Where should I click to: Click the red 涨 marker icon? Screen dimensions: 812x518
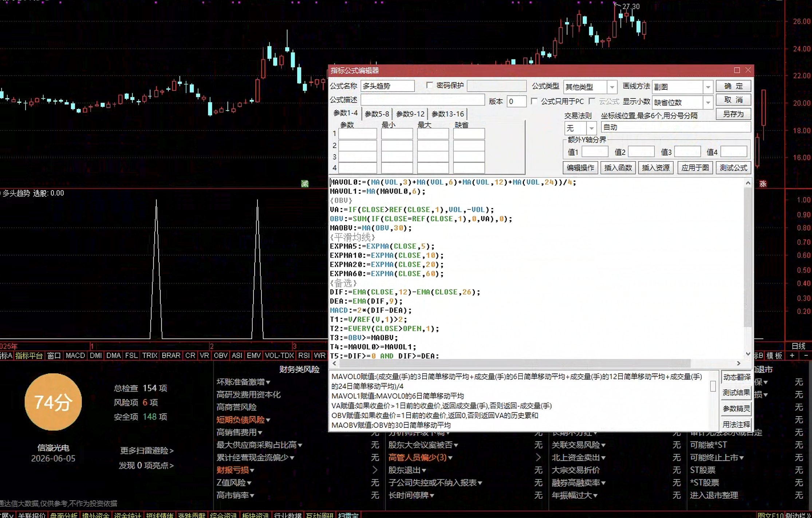click(763, 184)
